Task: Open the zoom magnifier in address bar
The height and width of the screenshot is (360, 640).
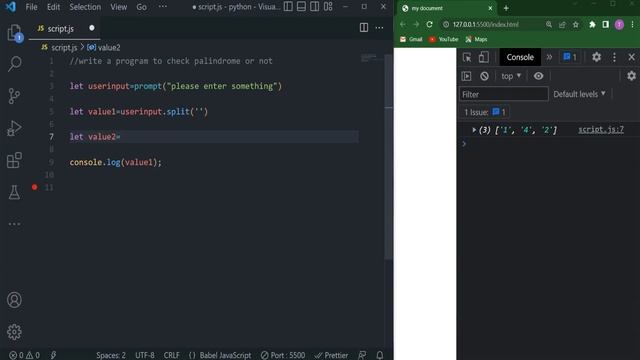Action: pyautogui.click(x=549, y=24)
